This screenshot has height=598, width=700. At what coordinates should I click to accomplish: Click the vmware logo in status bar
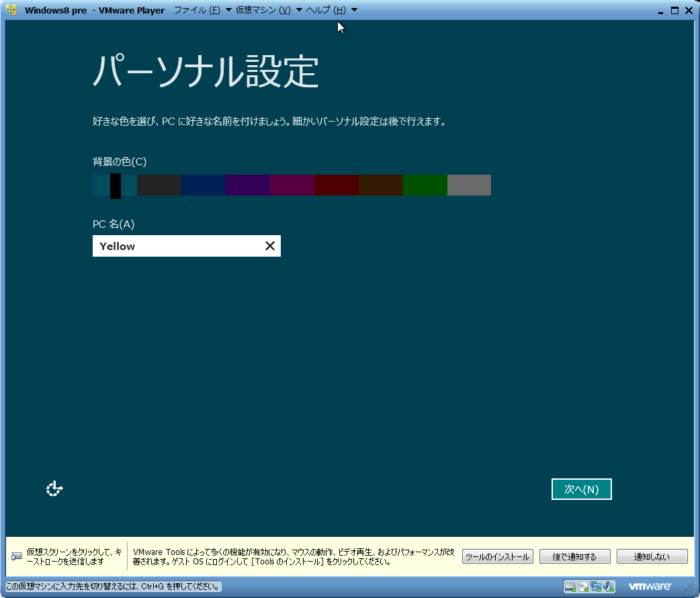(650, 587)
